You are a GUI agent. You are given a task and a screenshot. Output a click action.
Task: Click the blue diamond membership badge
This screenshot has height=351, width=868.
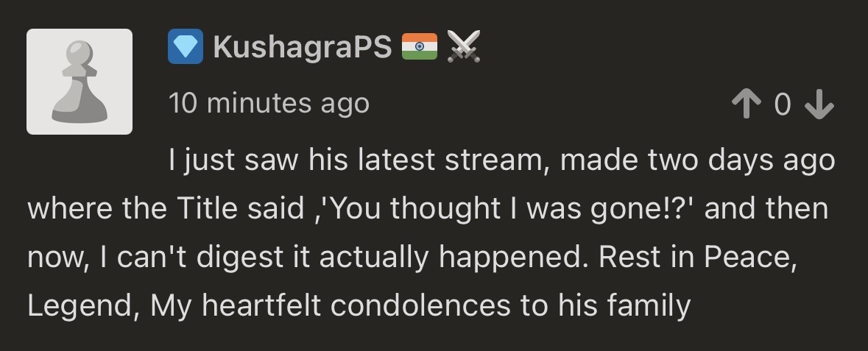185,48
